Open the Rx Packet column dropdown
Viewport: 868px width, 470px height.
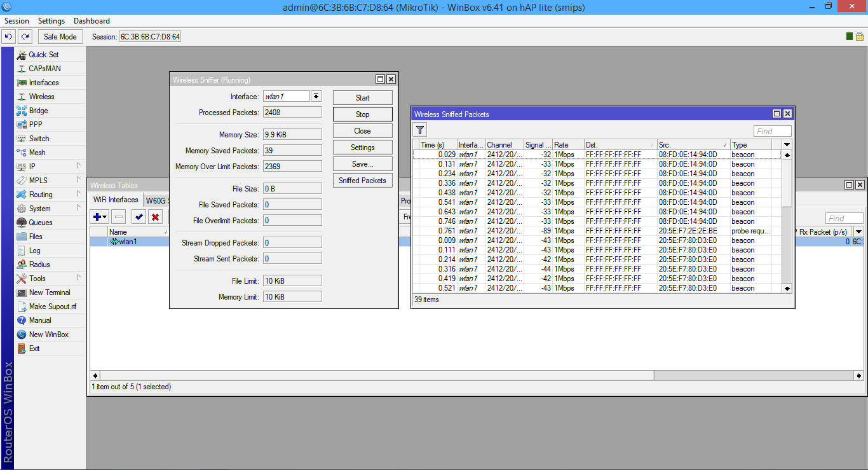[x=858, y=232]
